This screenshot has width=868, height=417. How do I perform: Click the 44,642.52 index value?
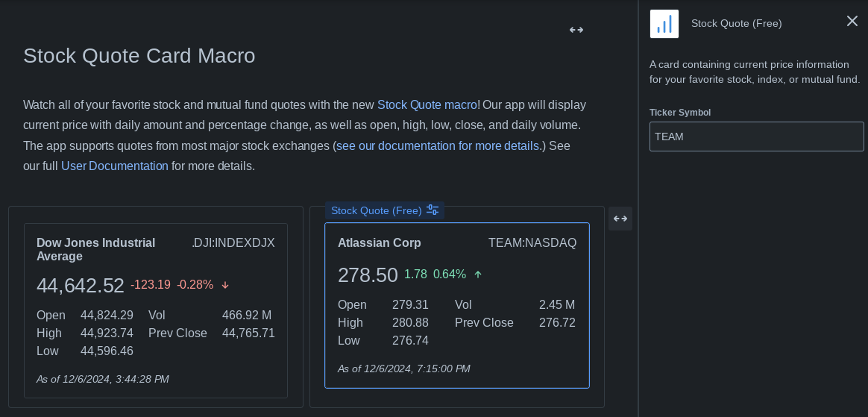[x=81, y=286]
